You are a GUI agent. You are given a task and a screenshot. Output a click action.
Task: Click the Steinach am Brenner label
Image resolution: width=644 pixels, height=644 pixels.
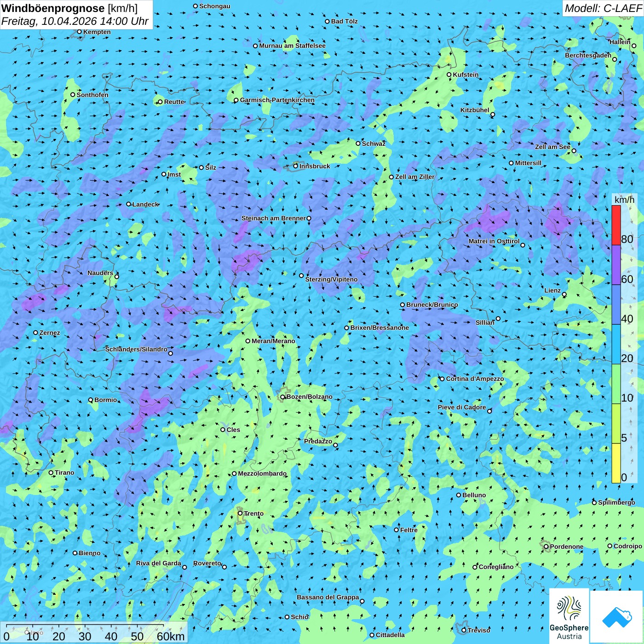click(x=273, y=218)
